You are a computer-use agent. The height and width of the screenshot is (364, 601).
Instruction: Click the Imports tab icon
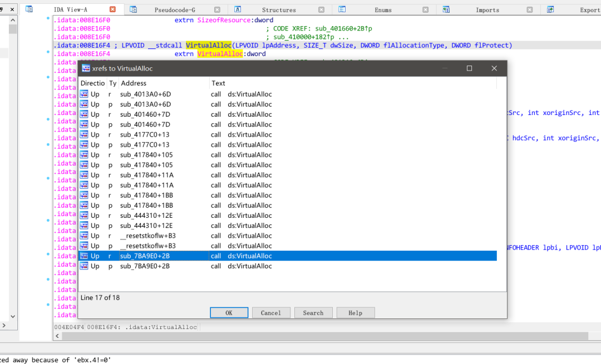(x=446, y=9)
